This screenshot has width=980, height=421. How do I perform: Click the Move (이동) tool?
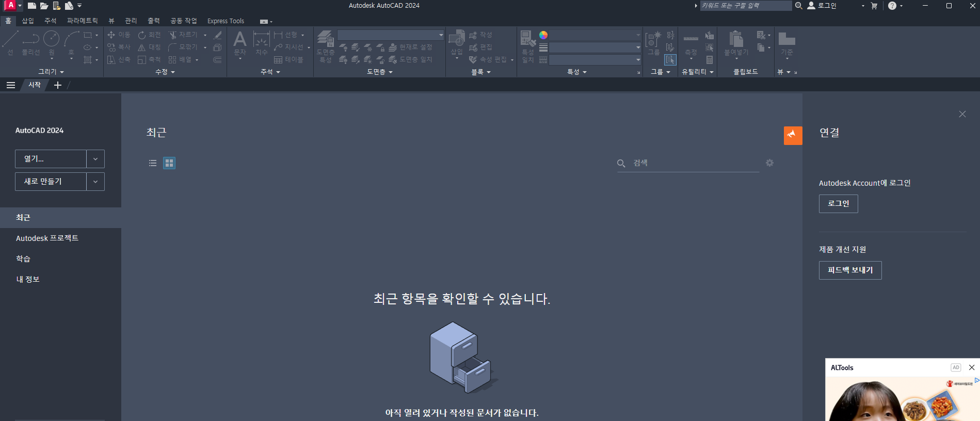[x=119, y=35]
